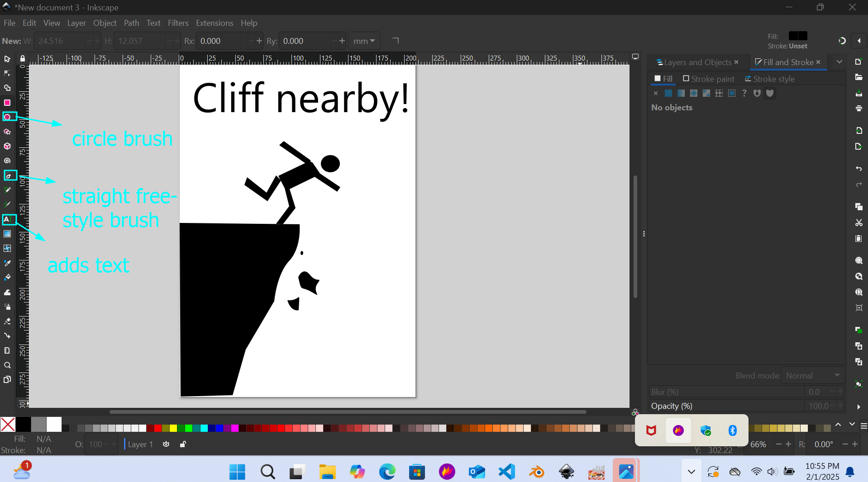Click the black palette swatch
This screenshot has height=482, width=868.
tap(24, 425)
